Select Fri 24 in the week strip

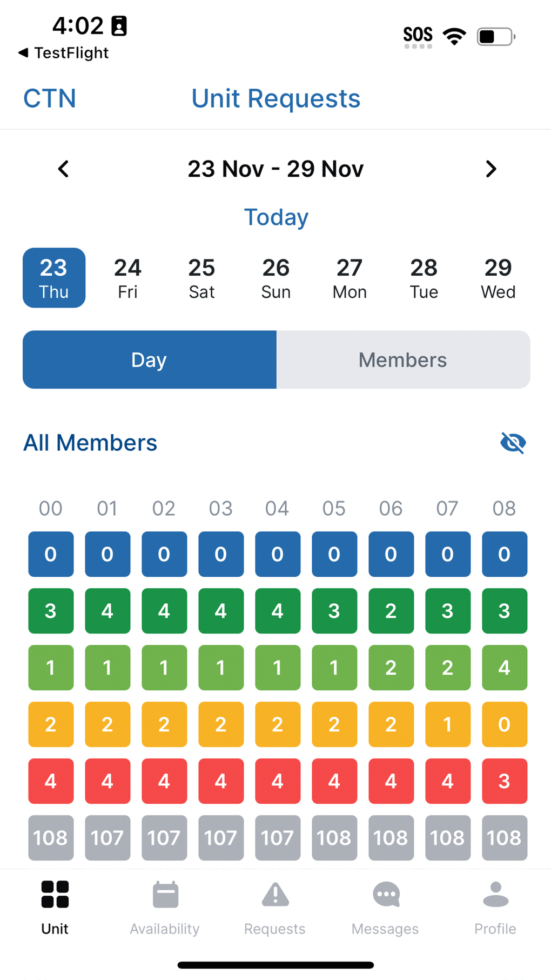pyautogui.click(x=127, y=278)
